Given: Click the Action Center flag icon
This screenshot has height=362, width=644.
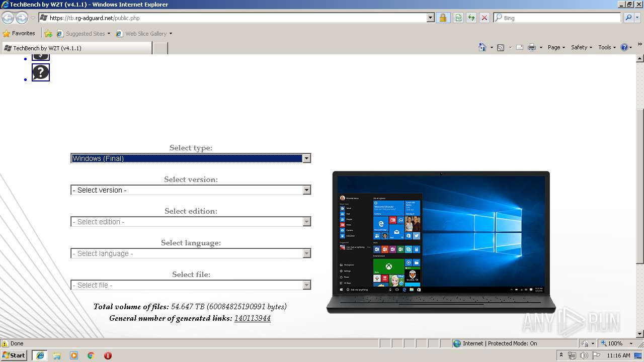Looking at the screenshot, I should (x=596, y=355).
